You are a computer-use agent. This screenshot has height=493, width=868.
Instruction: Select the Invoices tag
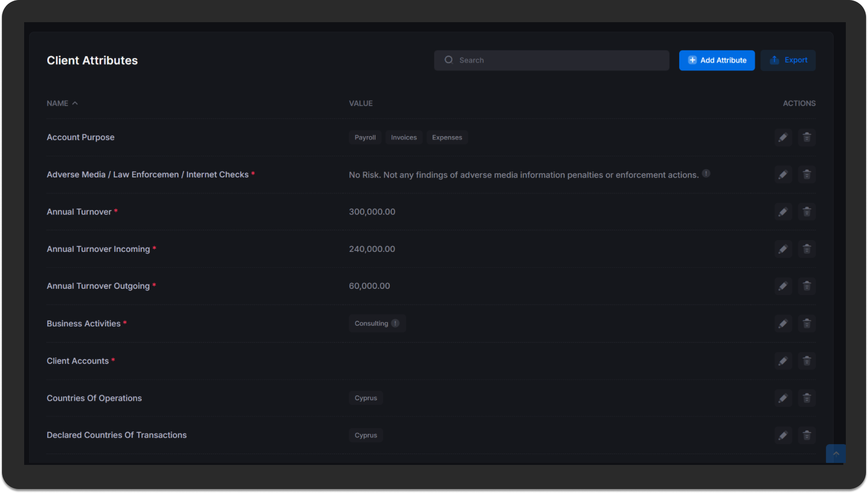coord(404,138)
